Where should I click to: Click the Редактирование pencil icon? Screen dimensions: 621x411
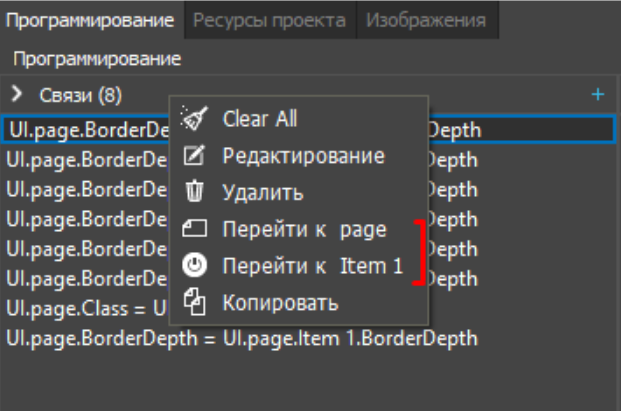click(194, 155)
